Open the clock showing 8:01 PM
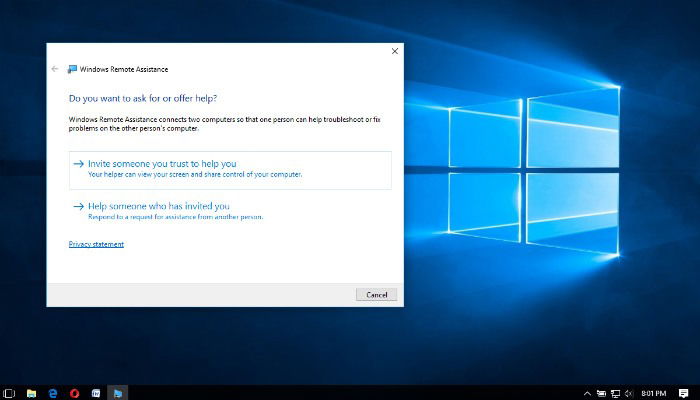The image size is (700, 400). pyautogui.click(x=654, y=393)
